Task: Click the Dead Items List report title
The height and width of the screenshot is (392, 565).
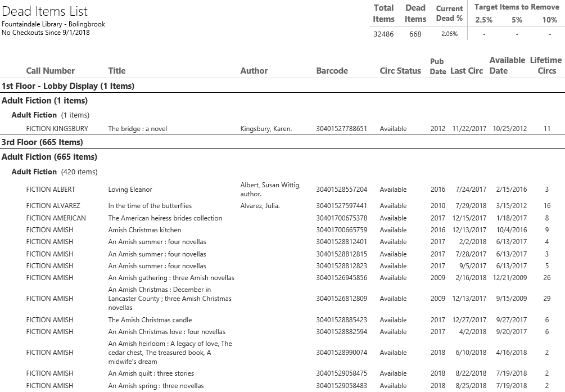Action: 45,11
